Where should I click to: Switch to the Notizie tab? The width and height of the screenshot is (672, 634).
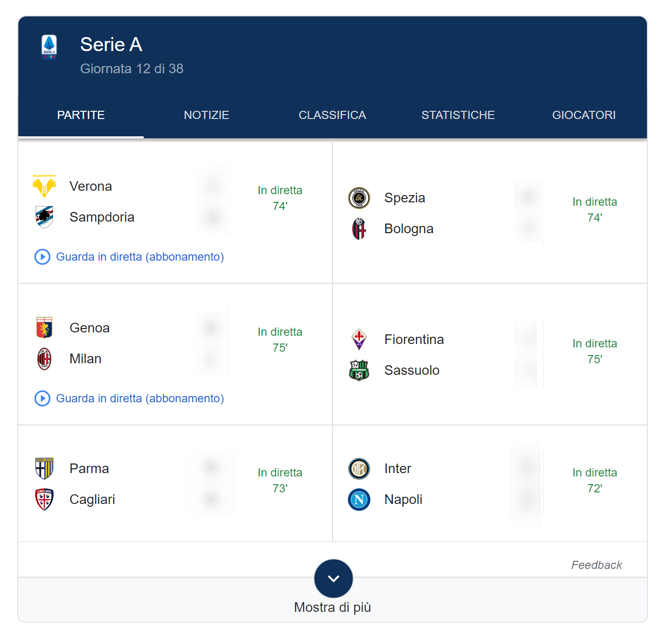[x=206, y=115]
